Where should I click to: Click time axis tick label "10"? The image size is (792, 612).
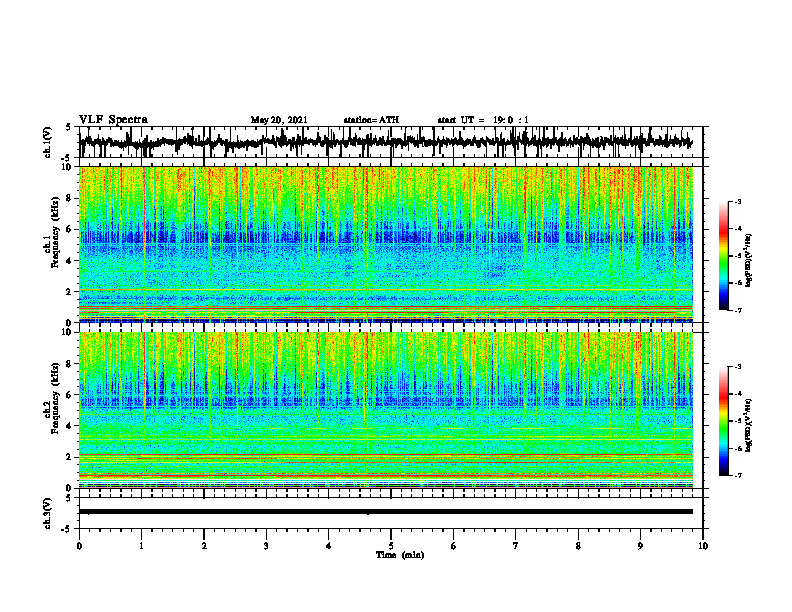coord(703,546)
